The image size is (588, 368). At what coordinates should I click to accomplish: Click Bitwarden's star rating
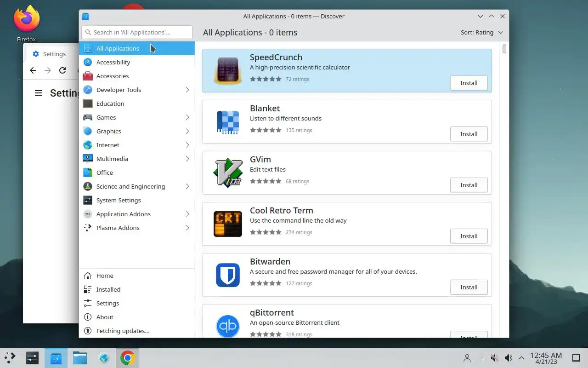[x=266, y=283]
